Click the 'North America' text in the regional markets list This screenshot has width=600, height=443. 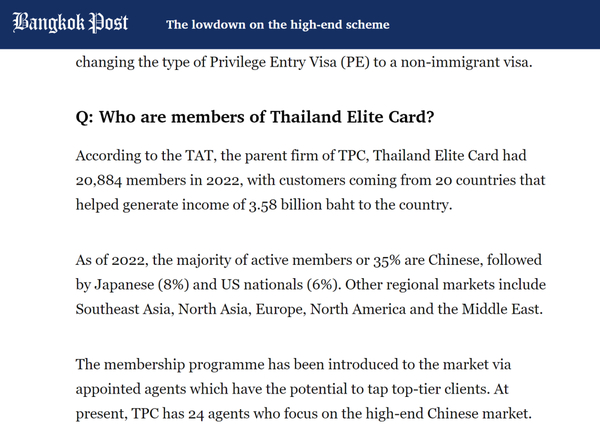pos(358,309)
